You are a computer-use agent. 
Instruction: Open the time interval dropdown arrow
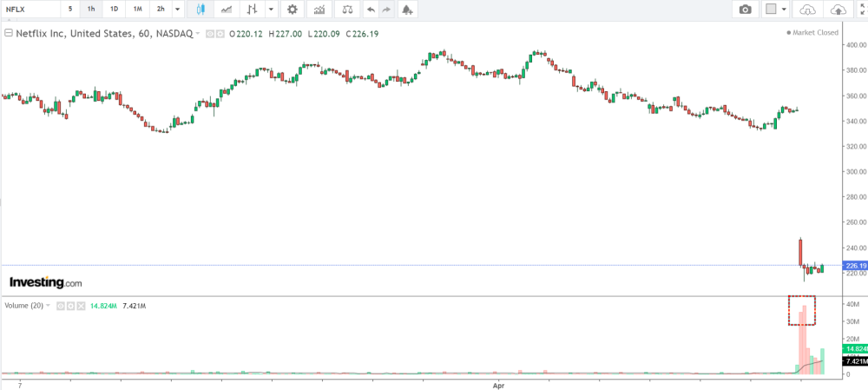tap(177, 10)
